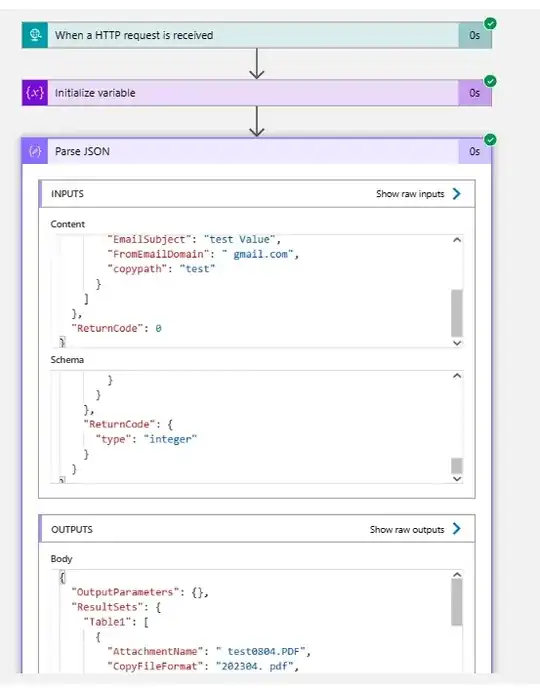Viewport: 540px width, 688px height.
Task: Click the Schema box scrollbar thumb
Action: (x=457, y=466)
